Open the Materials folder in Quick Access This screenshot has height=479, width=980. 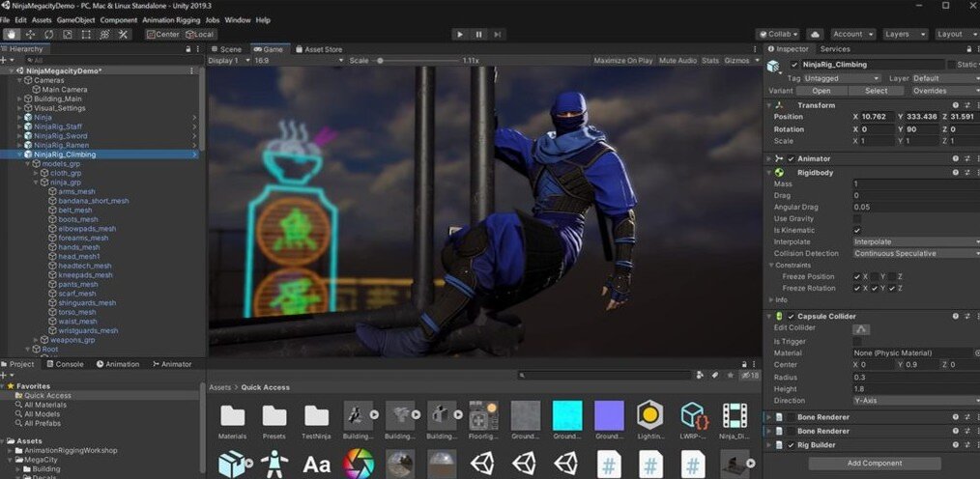tap(233, 415)
